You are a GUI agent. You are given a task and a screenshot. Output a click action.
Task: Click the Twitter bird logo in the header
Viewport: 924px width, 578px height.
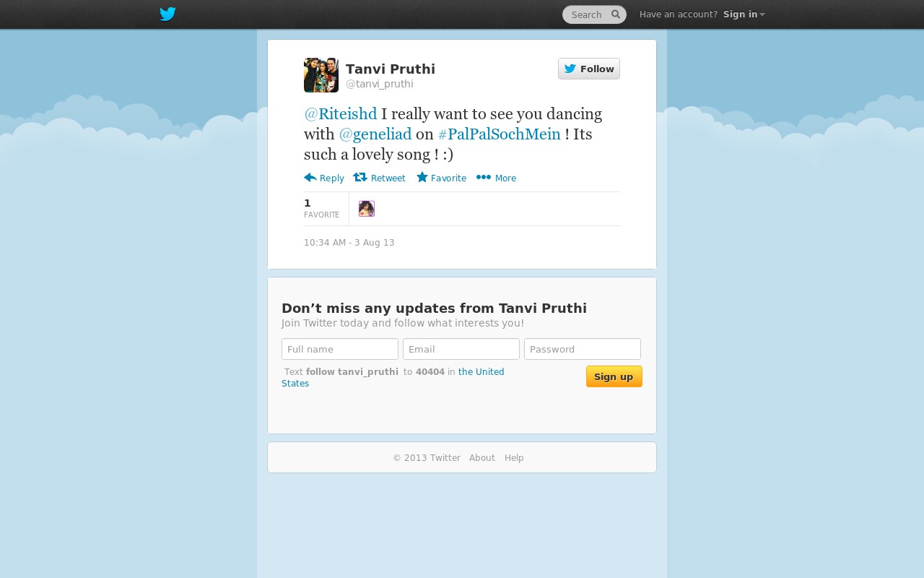point(167,14)
